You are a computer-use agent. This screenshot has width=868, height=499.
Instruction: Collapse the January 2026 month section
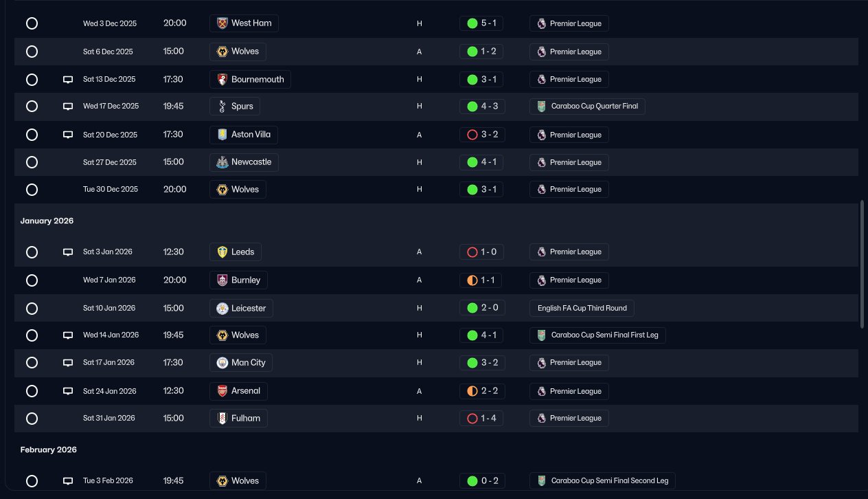[x=47, y=221]
